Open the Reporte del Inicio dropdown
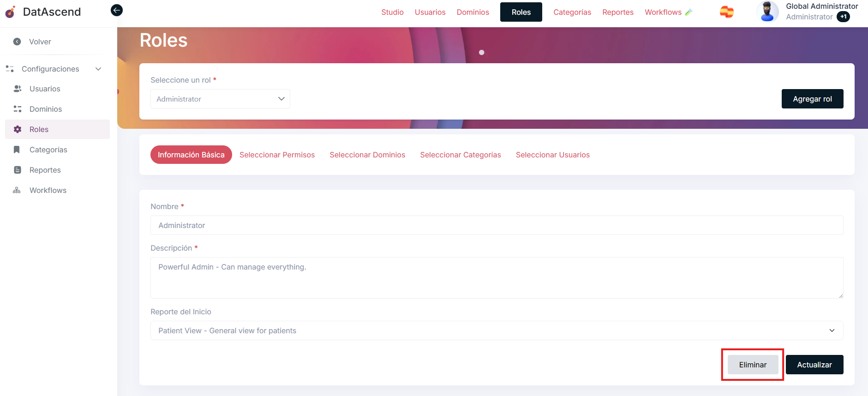Screen dimensions: 868x396 [497, 330]
